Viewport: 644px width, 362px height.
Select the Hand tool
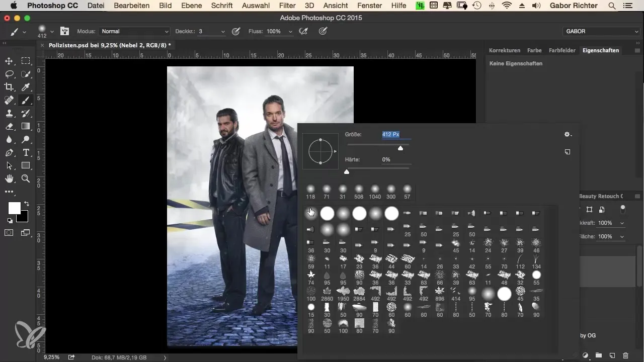9,179
